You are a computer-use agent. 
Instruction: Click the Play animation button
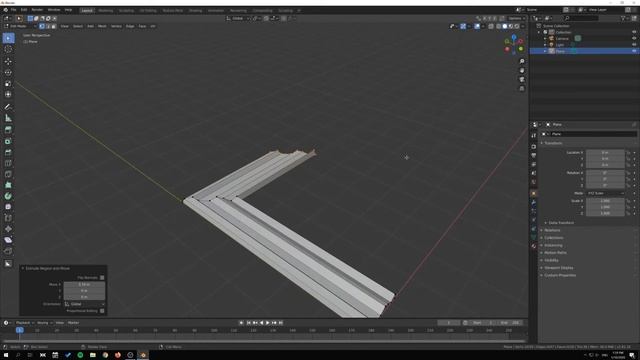pos(268,323)
